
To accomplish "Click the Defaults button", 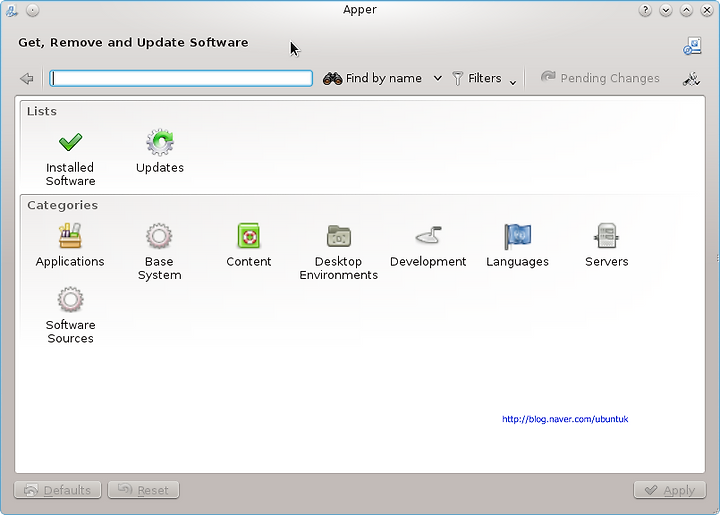I will pyautogui.click(x=58, y=490).
